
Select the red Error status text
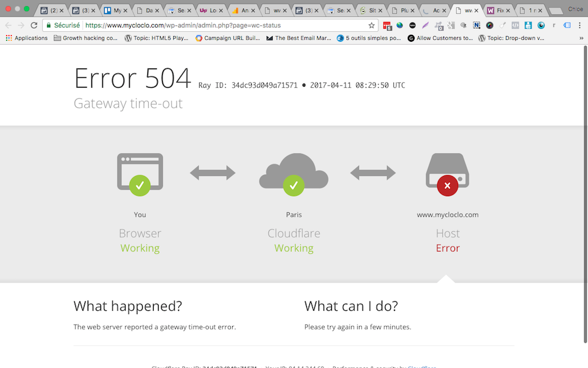pyautogui.click(x=447, y=248)
